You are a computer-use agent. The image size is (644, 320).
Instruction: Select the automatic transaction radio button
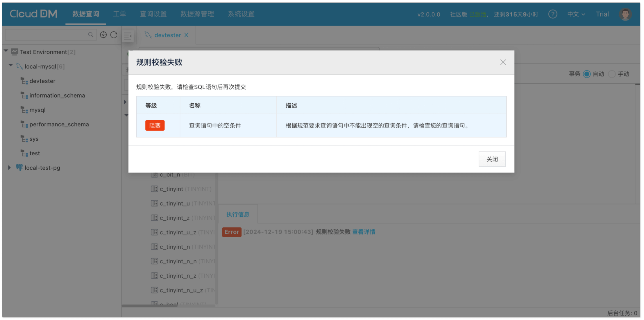tap(586, 74)
